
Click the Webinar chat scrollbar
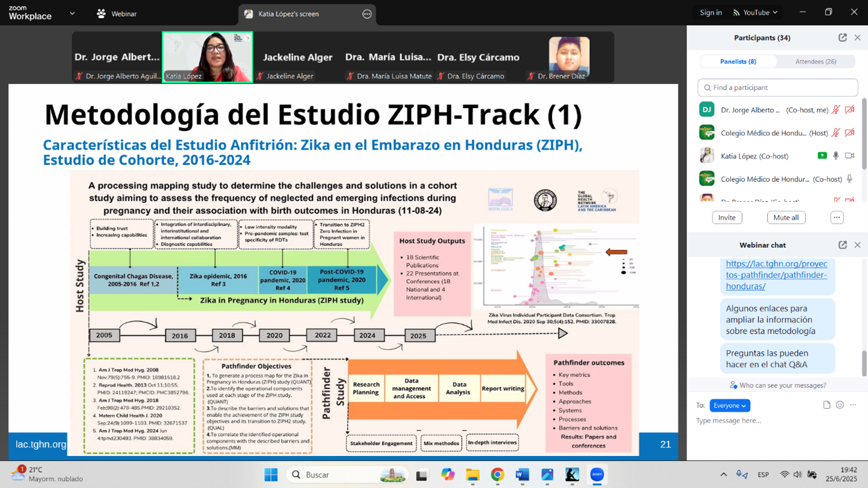click(x=864, y=362)
